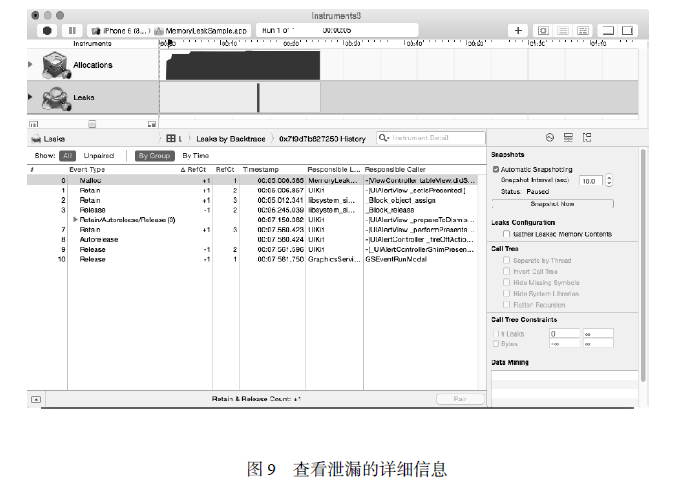Open the extended detail inspector icon
This screenshot has height=492, width=700.
pyautogui.click(x=588, y=137)
